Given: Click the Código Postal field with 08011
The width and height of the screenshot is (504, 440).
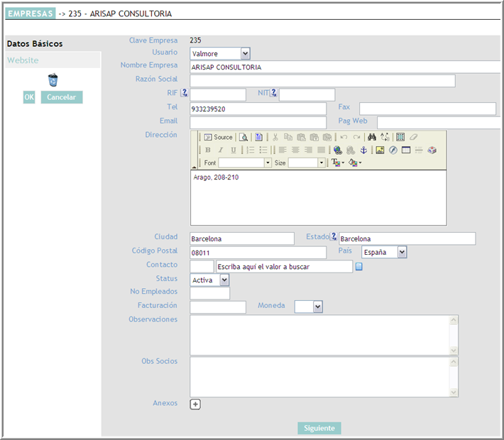Looking at the screenshot, I should (258, 253).
